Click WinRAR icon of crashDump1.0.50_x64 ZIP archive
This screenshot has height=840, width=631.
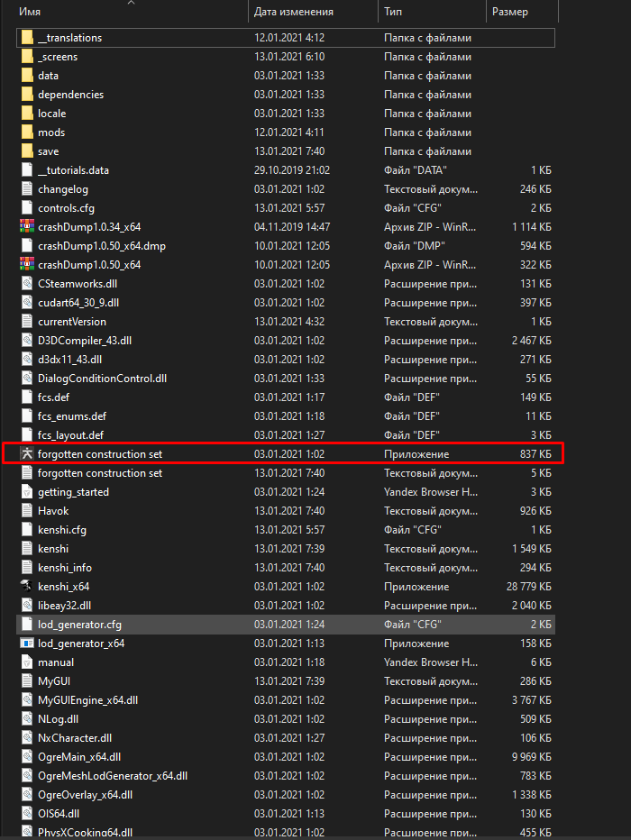click(x=27, y=265)
